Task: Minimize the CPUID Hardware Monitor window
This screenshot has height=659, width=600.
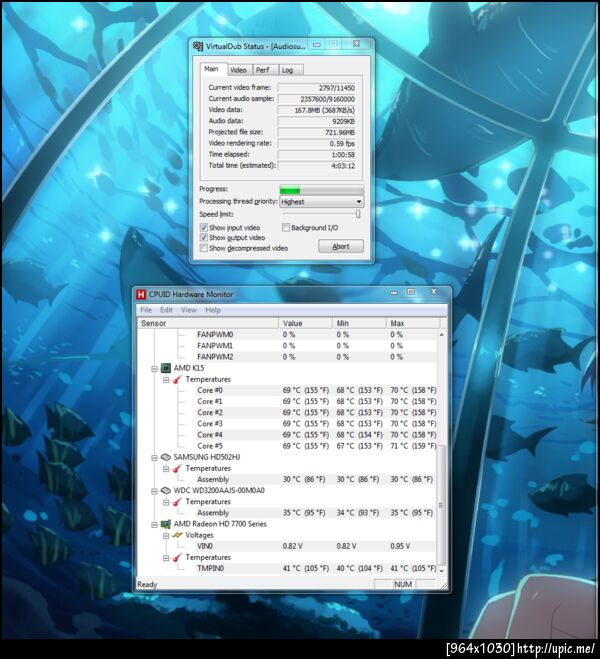Action: click(x=394, y=292)
